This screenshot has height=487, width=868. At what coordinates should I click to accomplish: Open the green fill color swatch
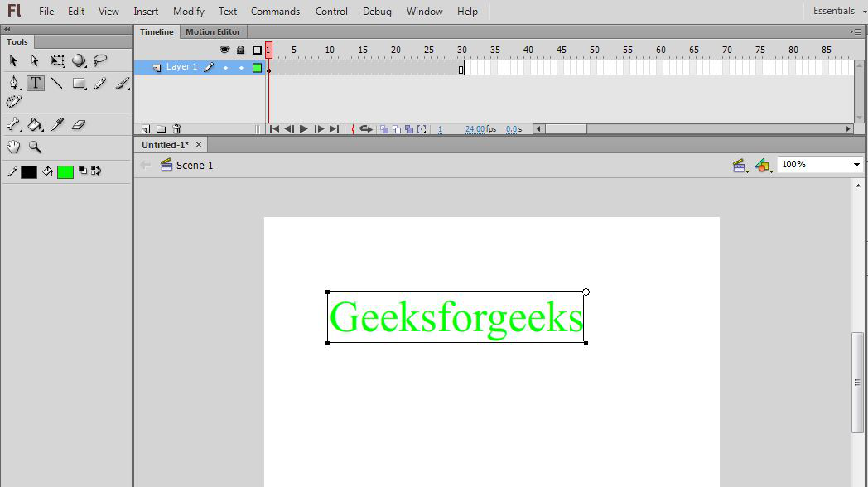tap(65, 172)
